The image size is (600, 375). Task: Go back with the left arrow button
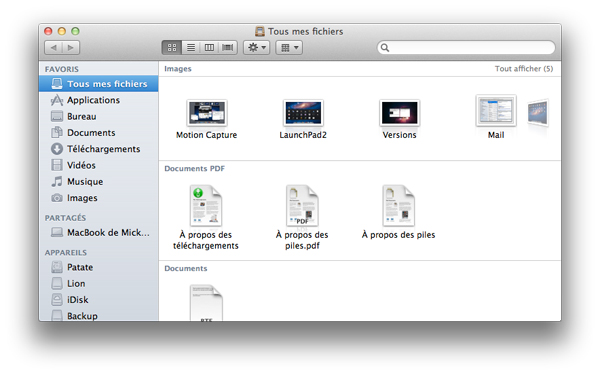pos(53,47)
